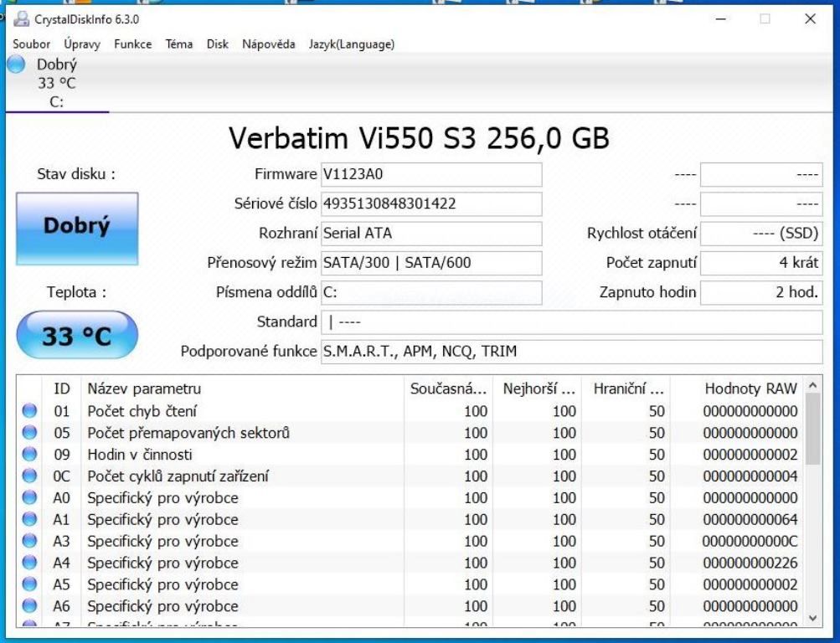Click the status orb for attribute 05
The image size is (840, 643).
pyautogui.click(x=30, y=433)
